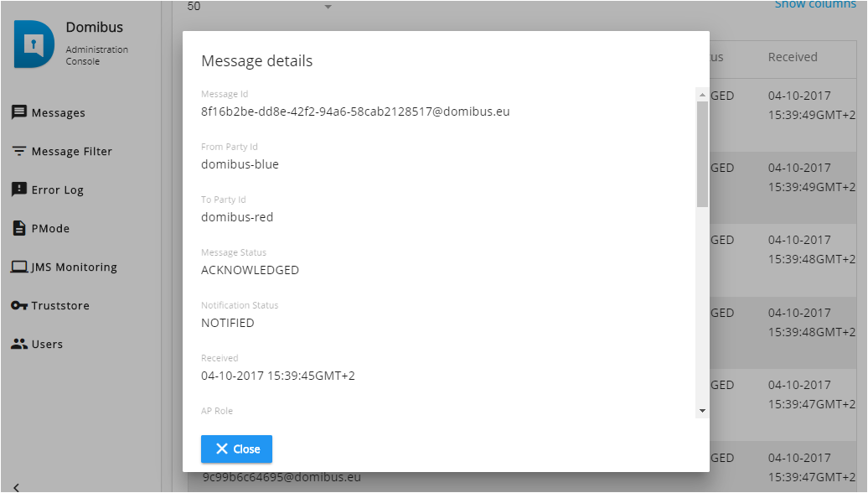Open the Messages menu item
Screen dimensions: 868x493
[x=58, y=113]
